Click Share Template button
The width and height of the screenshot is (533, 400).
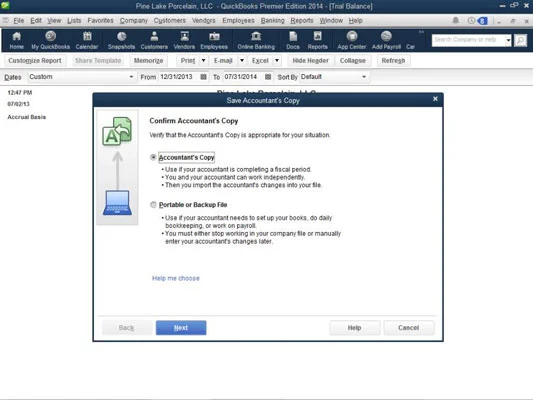point(98,60)
